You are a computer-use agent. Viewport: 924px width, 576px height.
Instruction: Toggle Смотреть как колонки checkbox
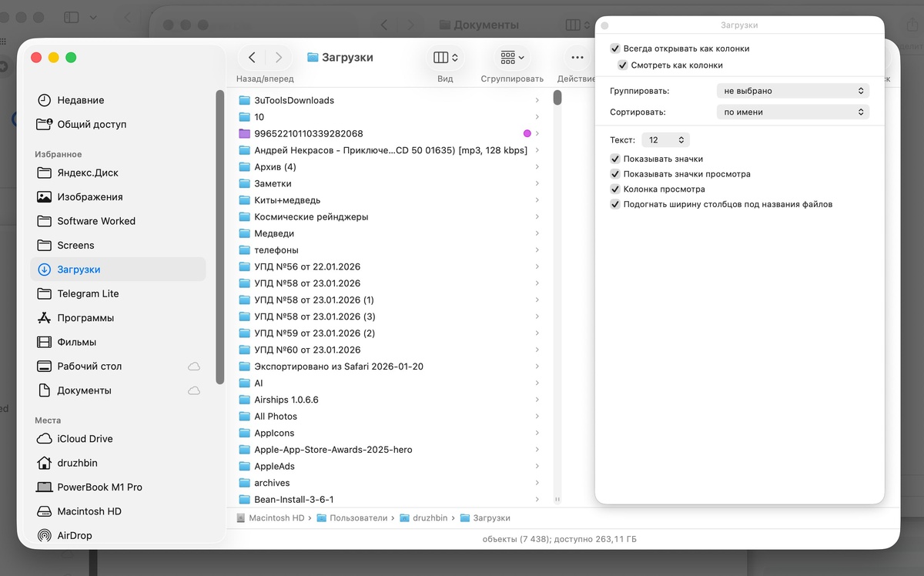623,65
